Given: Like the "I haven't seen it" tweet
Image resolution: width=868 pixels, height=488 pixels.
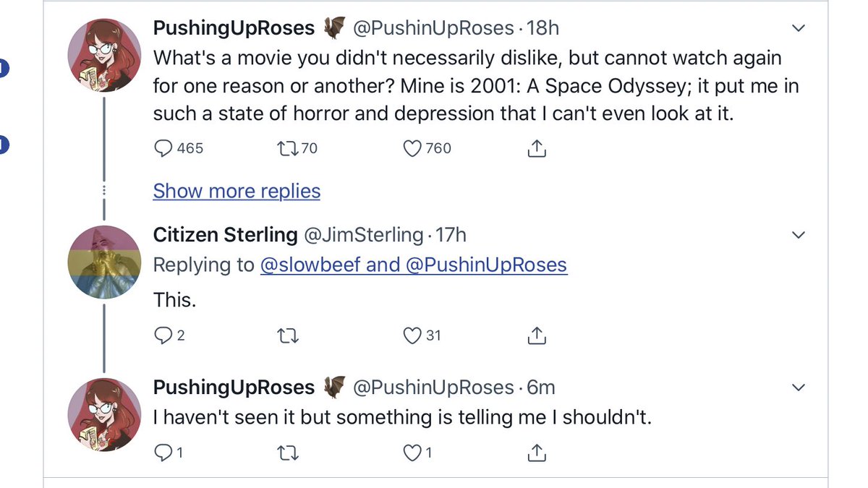Looking at the screenshot, I should click(x=412, y=453).
